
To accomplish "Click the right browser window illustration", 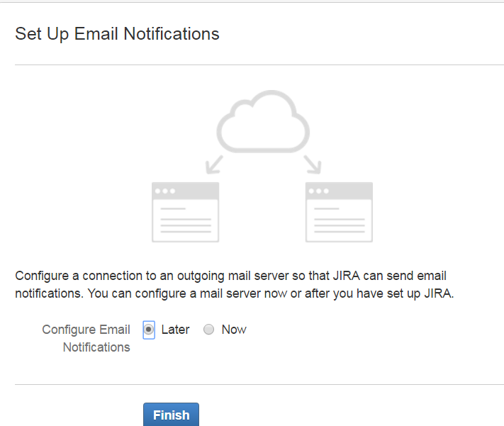I will 339,213.
